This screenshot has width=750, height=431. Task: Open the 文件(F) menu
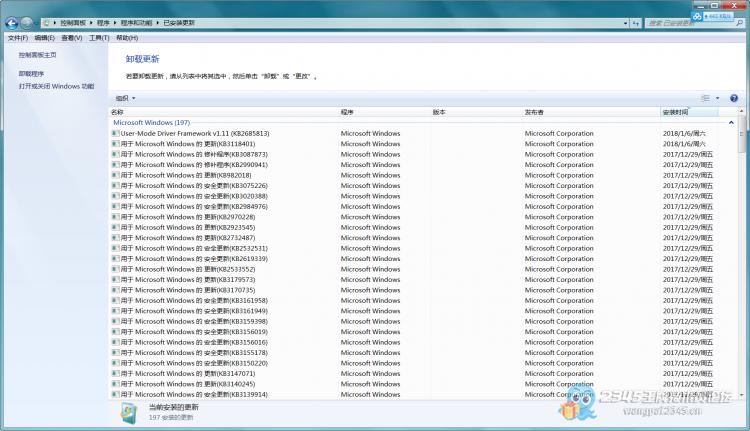(x=18, y=38)
